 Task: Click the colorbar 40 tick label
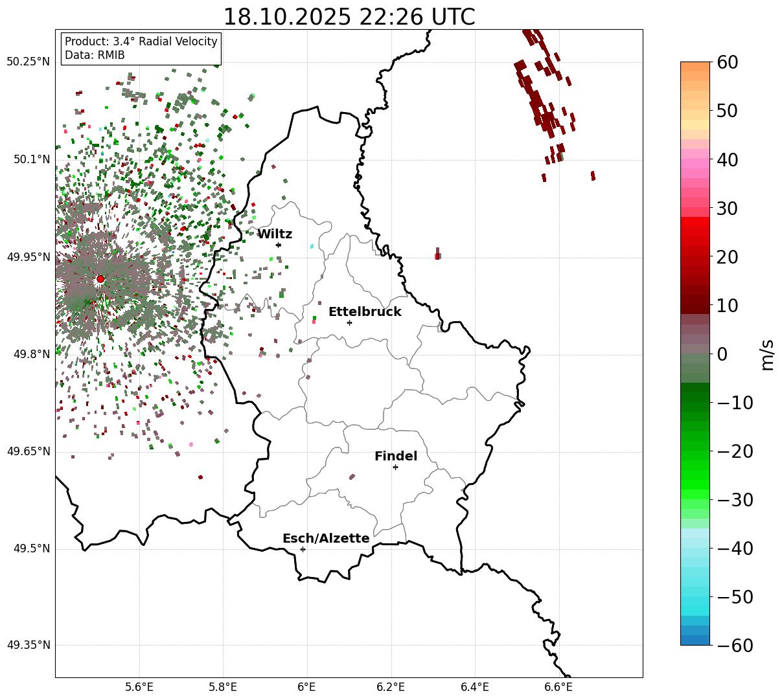pos(727,160)
